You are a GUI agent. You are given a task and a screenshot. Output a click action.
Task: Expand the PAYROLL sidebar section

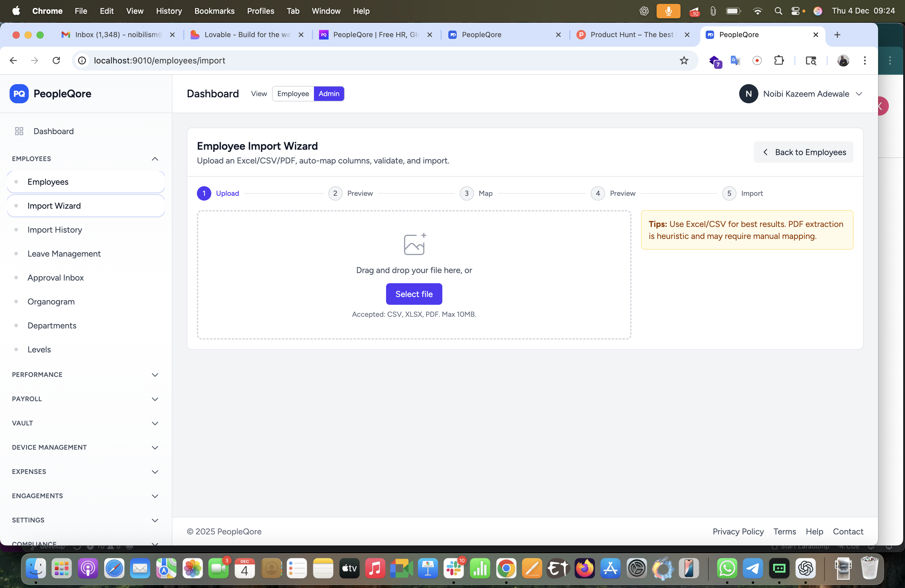tap(155, 399)
